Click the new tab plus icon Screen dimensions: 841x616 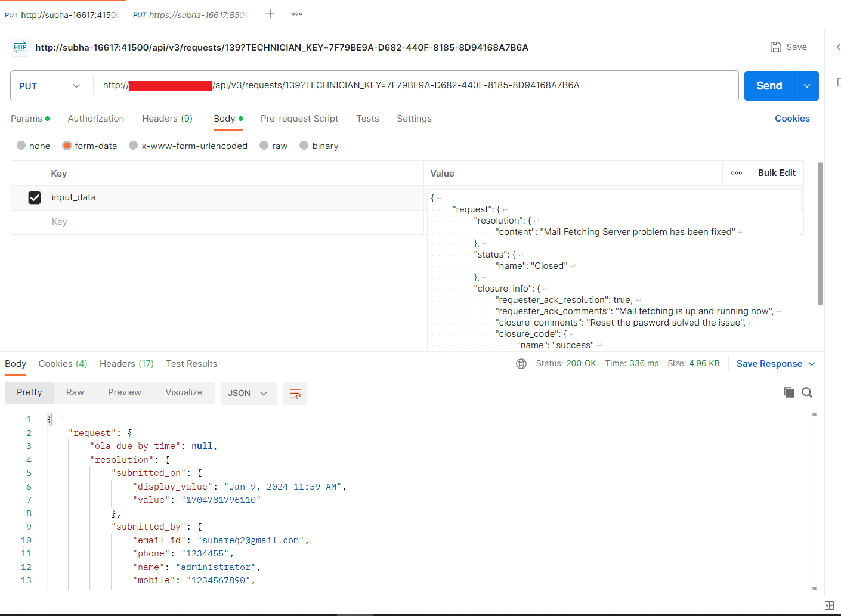(270, 14)
